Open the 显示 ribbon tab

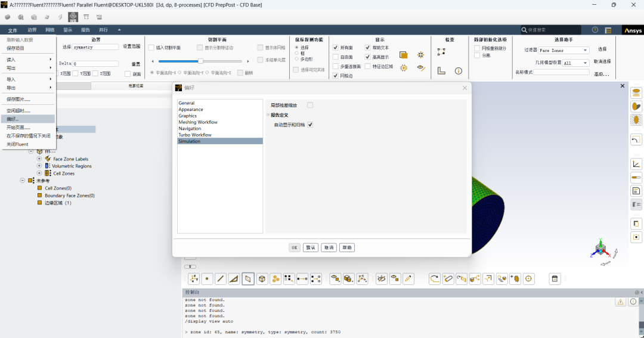pos(68,30)
